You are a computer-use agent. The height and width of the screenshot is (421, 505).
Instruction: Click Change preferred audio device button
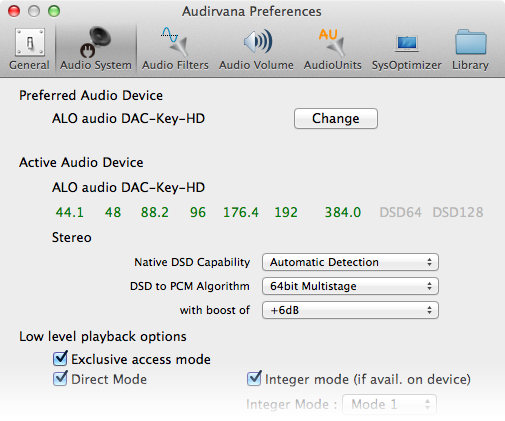pyautogui.click(x=336, y=118)
